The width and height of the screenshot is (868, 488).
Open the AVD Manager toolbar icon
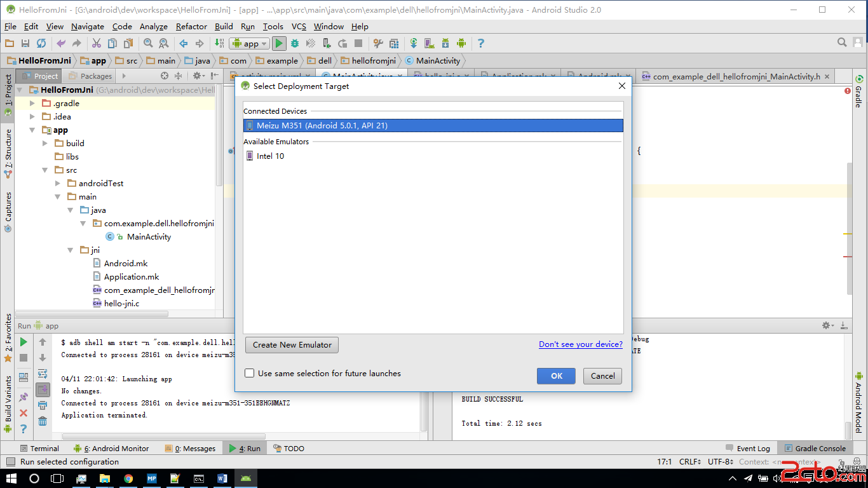[x=430, y=43]
